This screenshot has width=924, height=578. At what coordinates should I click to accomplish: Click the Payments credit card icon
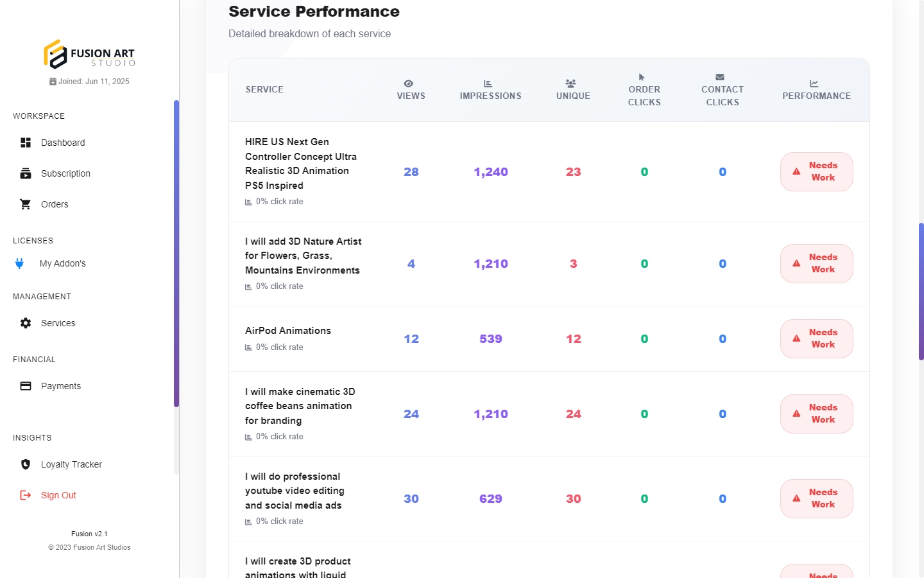point(26,386)
